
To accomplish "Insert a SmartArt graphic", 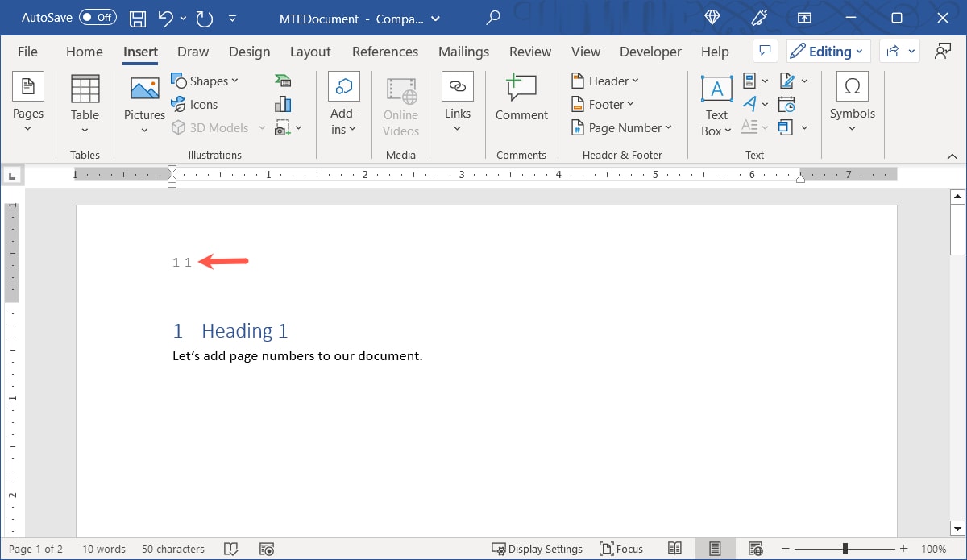I will 282,80.
